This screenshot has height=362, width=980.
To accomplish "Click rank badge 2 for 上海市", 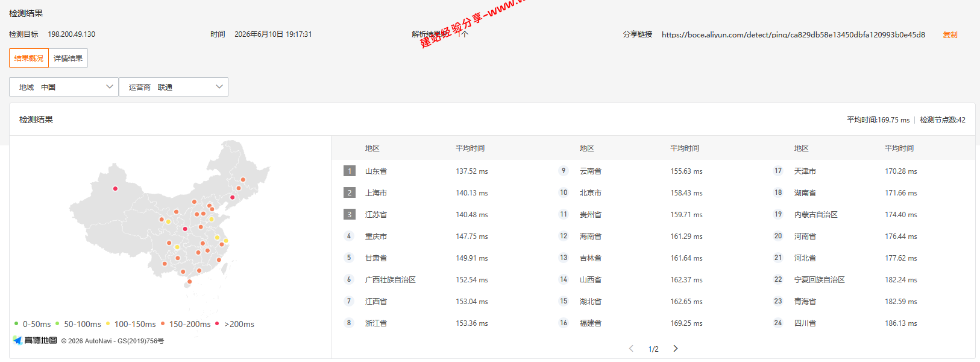I will click(x=350, y=192).
